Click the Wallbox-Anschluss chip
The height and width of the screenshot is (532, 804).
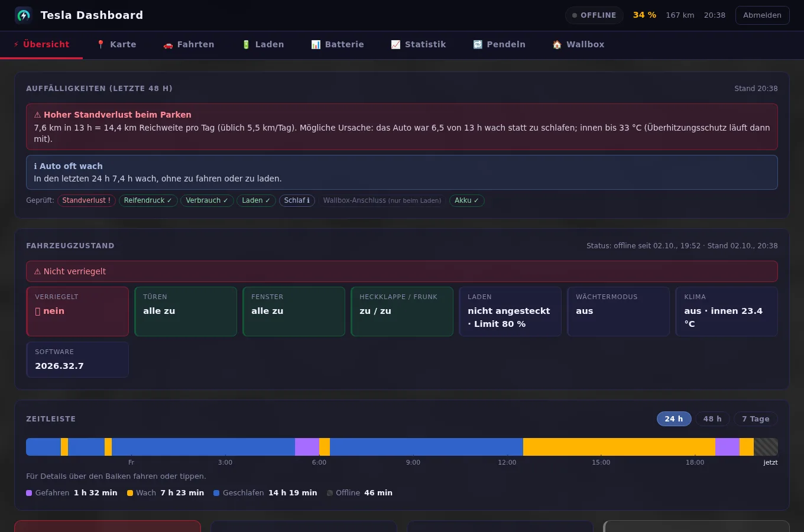(x=382, y=200)
